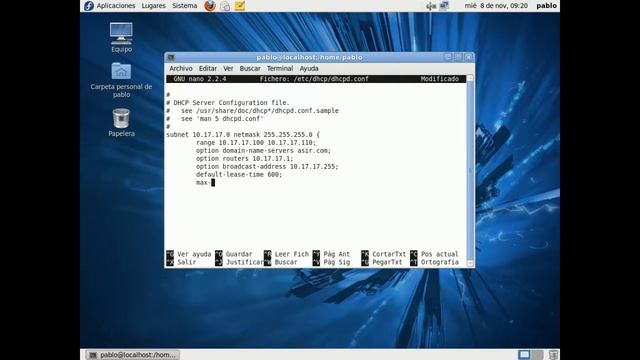The height and width of the screenshot is (360, 640).
Task: Click the 'max-' text at the cursor line
Action: (203, 182)
